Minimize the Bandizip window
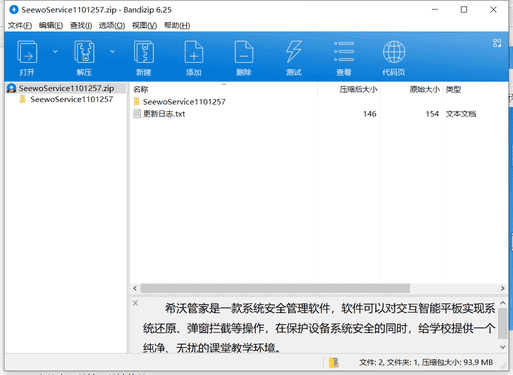The width and height of the screenshot is (513, 375). [435, 10]
